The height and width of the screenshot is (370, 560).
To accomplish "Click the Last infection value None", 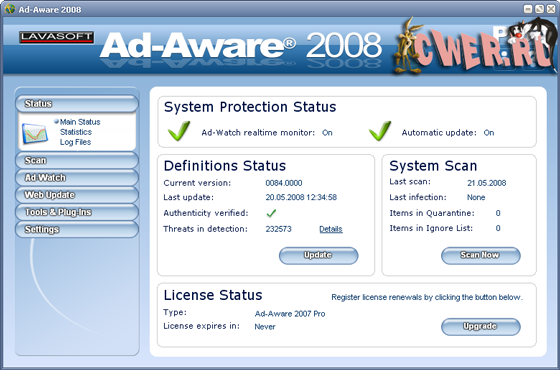I will pos(476,197).
